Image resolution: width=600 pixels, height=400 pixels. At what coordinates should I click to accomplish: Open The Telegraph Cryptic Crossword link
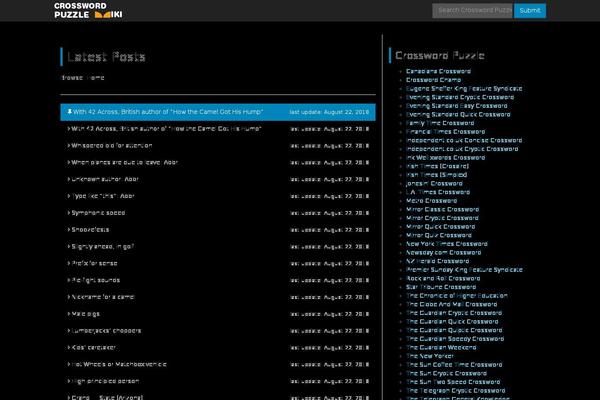click(x=455, y=391)
